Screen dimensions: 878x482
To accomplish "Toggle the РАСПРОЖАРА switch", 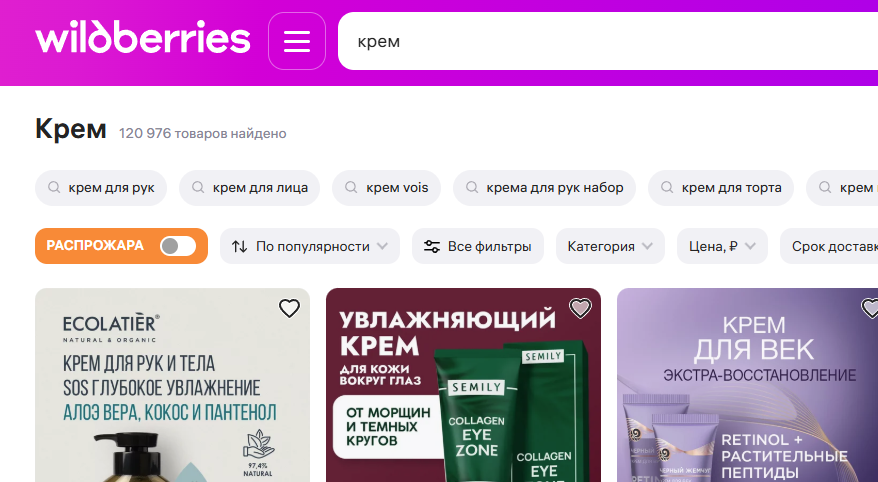I will [x=178, y=246].
